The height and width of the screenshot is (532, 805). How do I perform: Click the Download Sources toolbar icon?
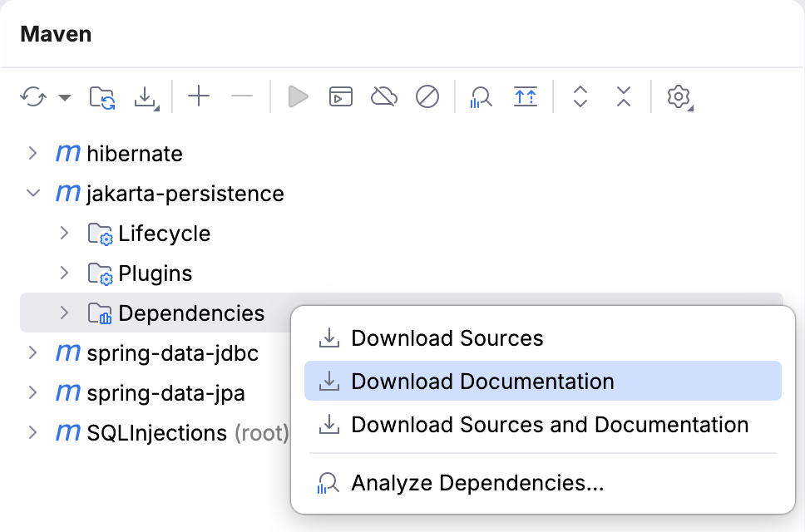146,97
